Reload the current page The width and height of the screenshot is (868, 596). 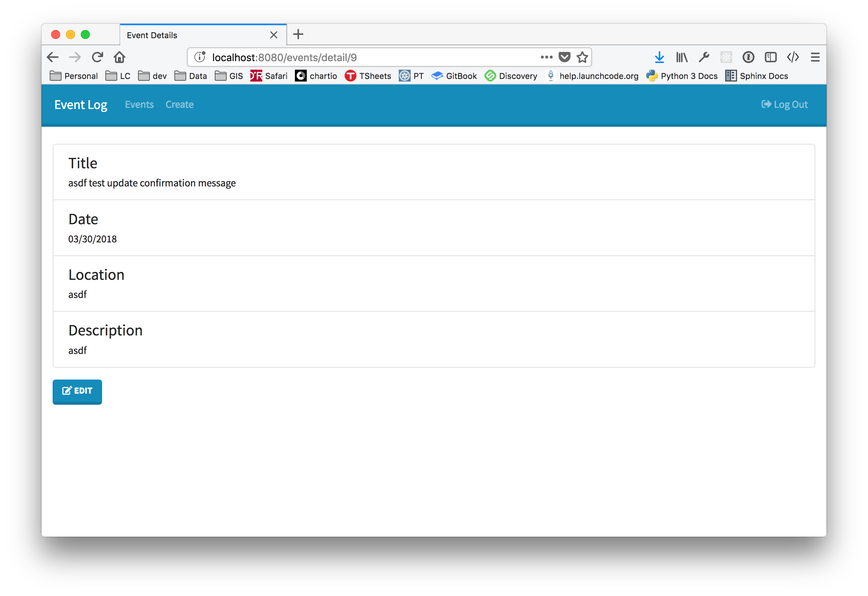coord(97,57)
